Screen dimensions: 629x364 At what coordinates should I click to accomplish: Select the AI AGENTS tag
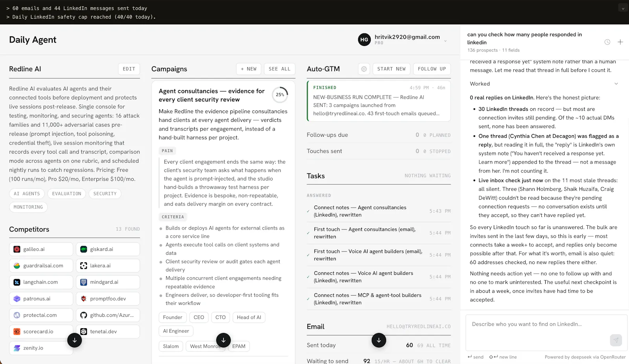[x=27, y=194]
